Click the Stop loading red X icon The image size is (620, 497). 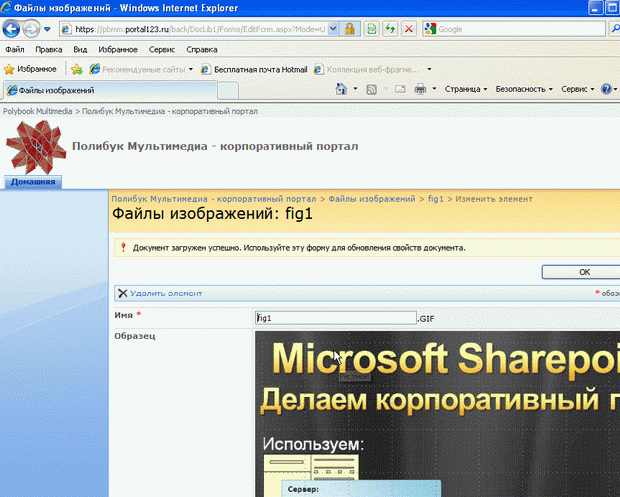(x=410, y=29)
